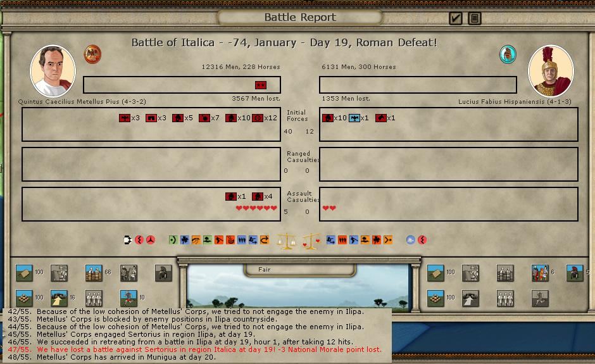Viewport: 595px width, 364px height.
Task: Click the x4 assault casualties unit icon
Action: (258, 196)
